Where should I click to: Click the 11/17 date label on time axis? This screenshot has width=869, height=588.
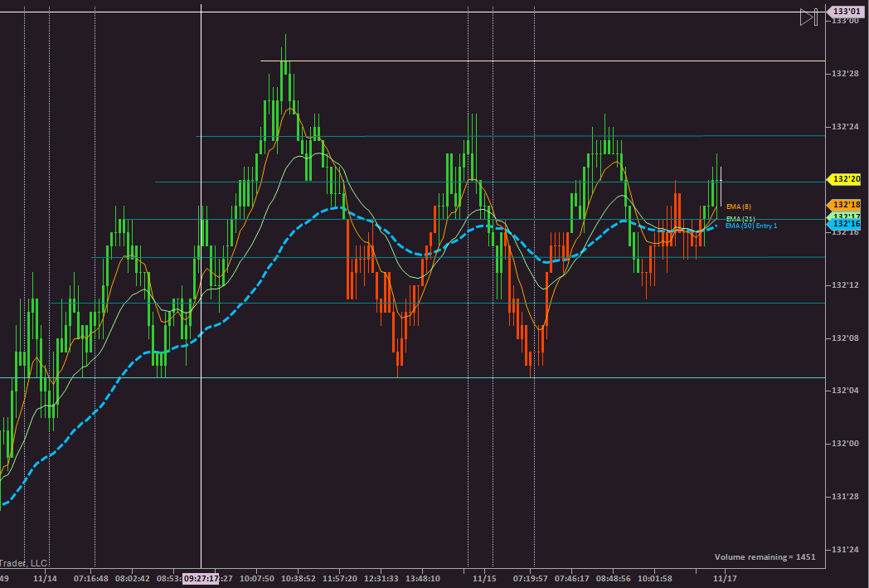[726, 579]
